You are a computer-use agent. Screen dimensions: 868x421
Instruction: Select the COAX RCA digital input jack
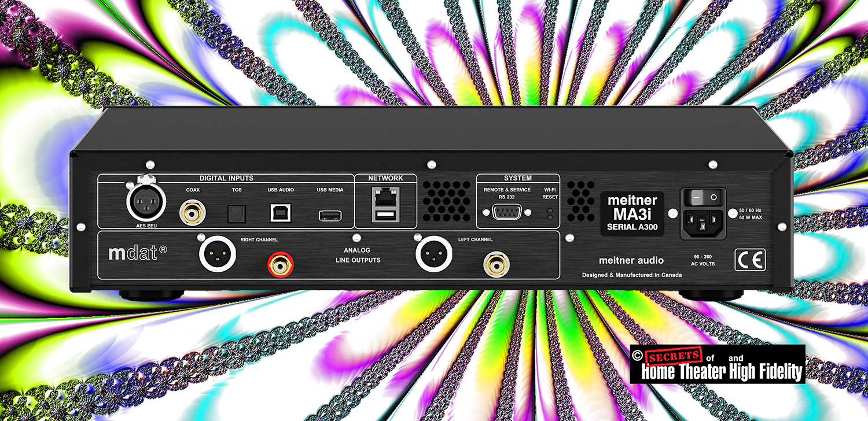[193, 213]
